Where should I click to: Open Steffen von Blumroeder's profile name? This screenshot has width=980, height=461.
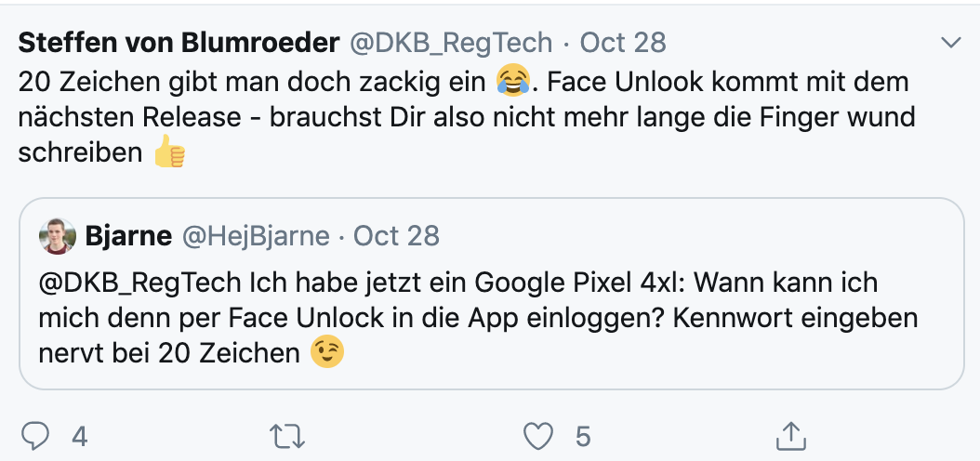point(179,43)
